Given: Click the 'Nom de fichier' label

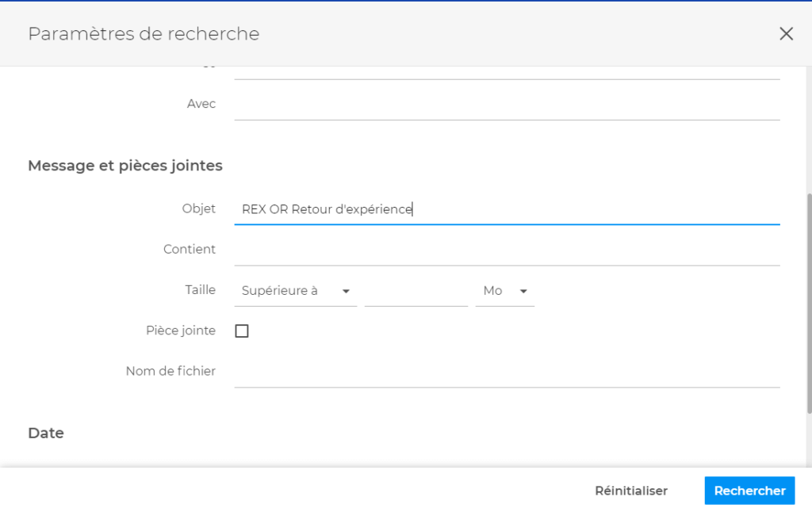Looking at the screenshot, I should click(x=170, y=371).
